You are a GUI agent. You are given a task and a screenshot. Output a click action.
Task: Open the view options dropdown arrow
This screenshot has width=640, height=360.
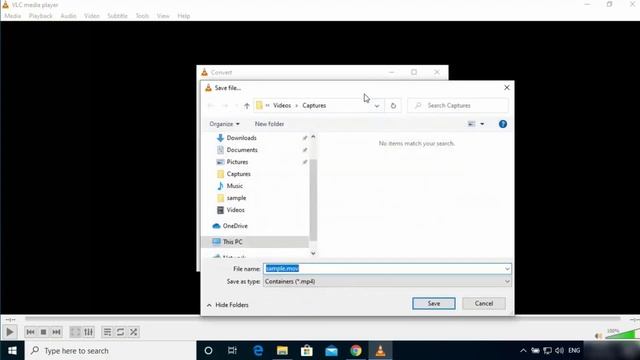coord(482,124)
